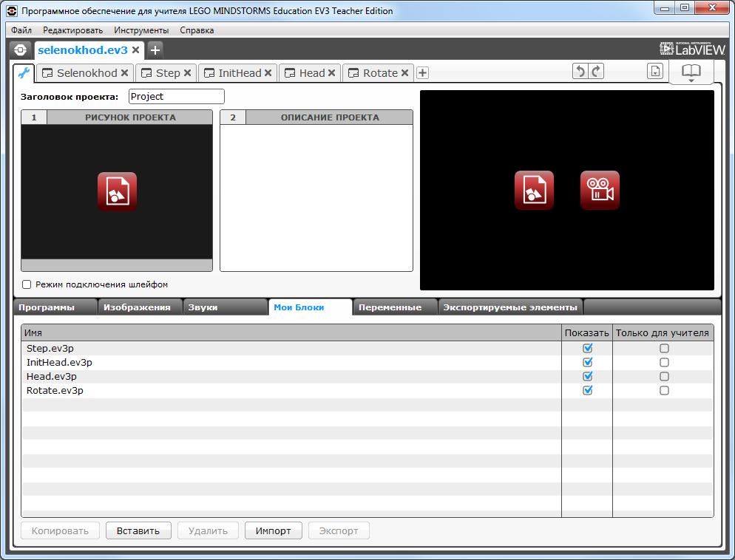Click the project properties wrench tab

(24, 73)
